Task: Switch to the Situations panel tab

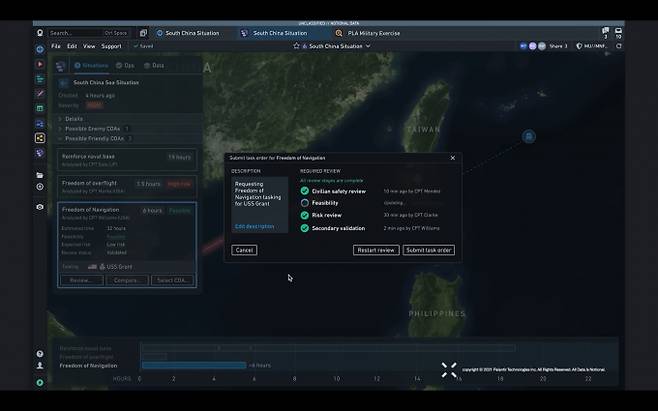Action: click(x=91, y=65)
